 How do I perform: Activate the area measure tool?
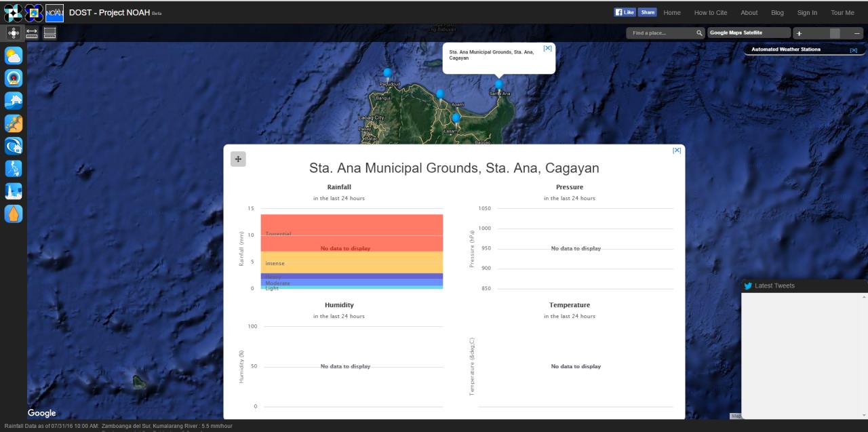pos(50,33)
